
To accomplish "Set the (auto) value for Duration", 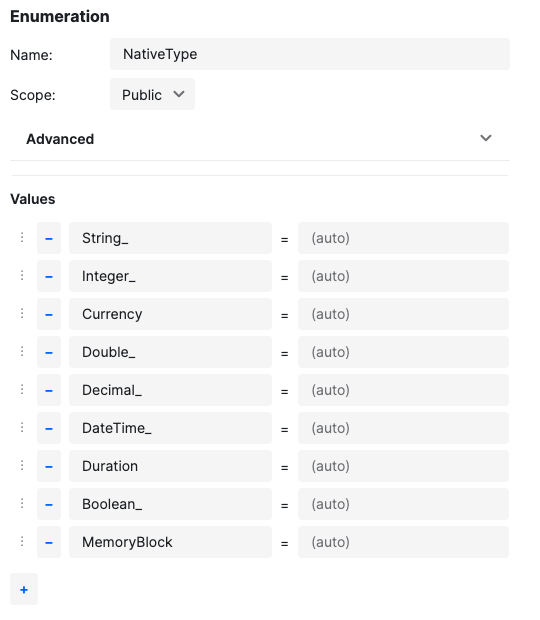I will pos(403,466).
